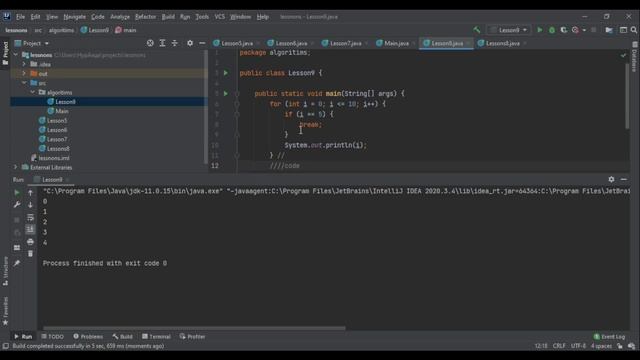The image size is (640, 360).
Task: Print the console output
Action: 30,242
